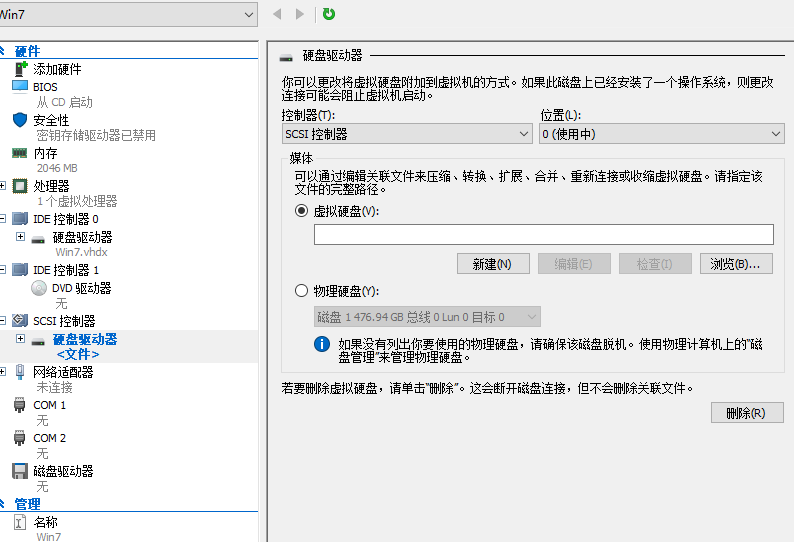Click the virtual hard disk path field
The width and height of the screenshot is (794, 542).
[543, 235]
